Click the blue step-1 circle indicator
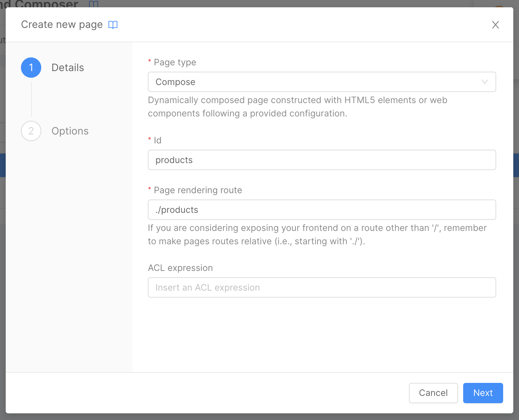Viewport: 519px width, 420px height. 31,67
